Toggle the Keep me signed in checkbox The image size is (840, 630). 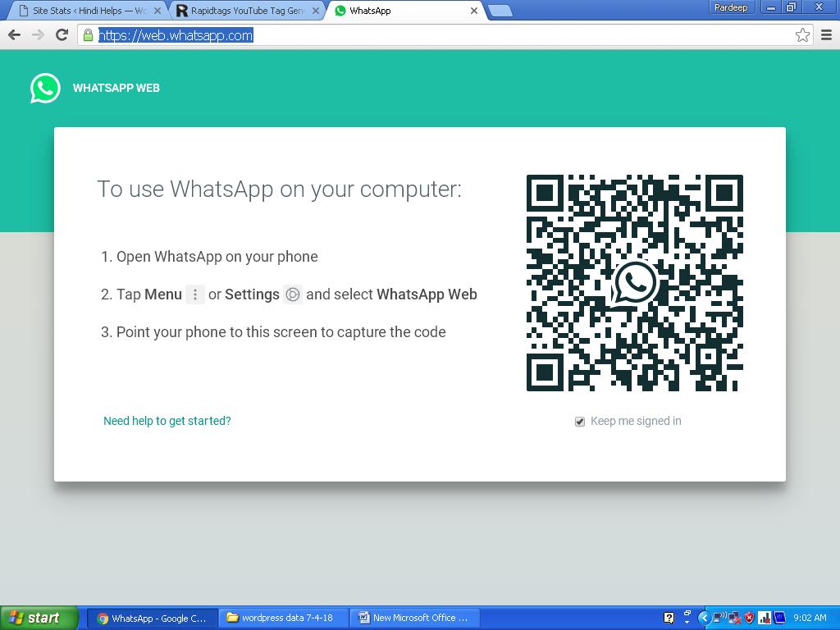(x=580, y=422)
